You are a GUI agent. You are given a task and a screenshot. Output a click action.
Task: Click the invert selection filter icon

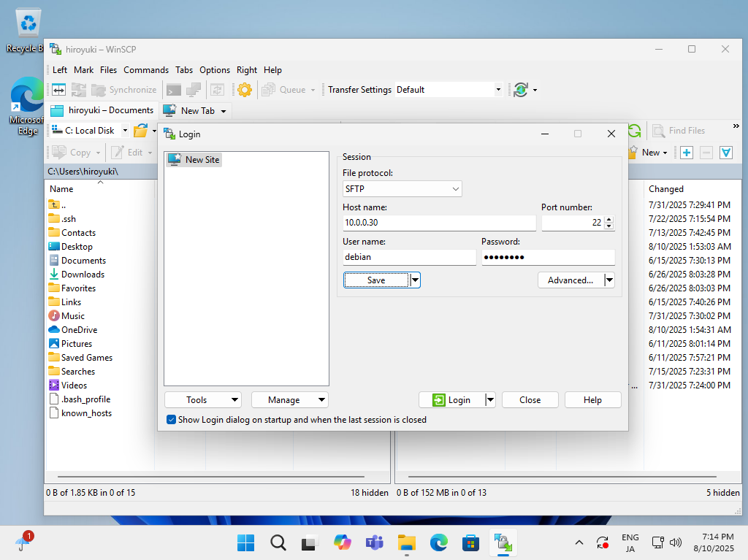tap(726, 153)
